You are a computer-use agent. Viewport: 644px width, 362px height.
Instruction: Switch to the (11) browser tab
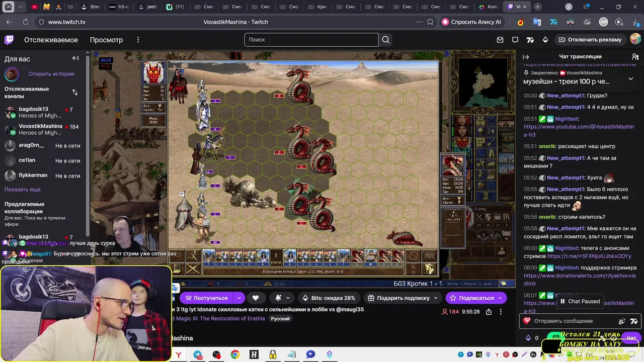(x=175, y=7)
